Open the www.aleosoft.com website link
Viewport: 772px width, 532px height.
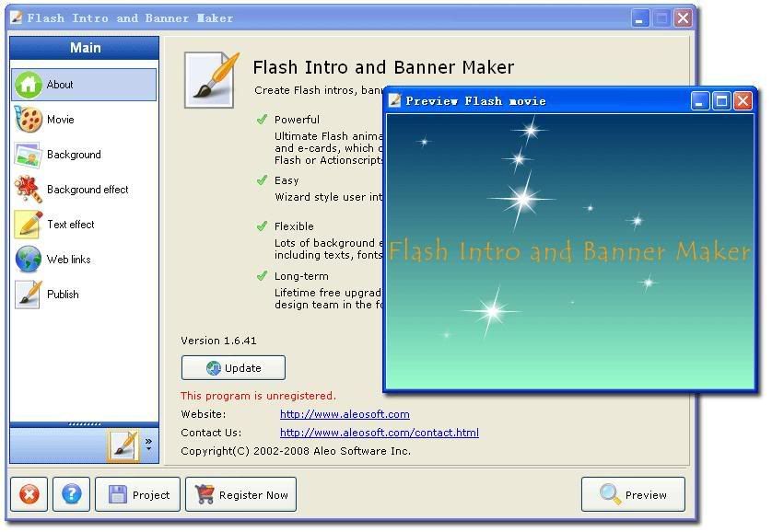tap(345, 414)
